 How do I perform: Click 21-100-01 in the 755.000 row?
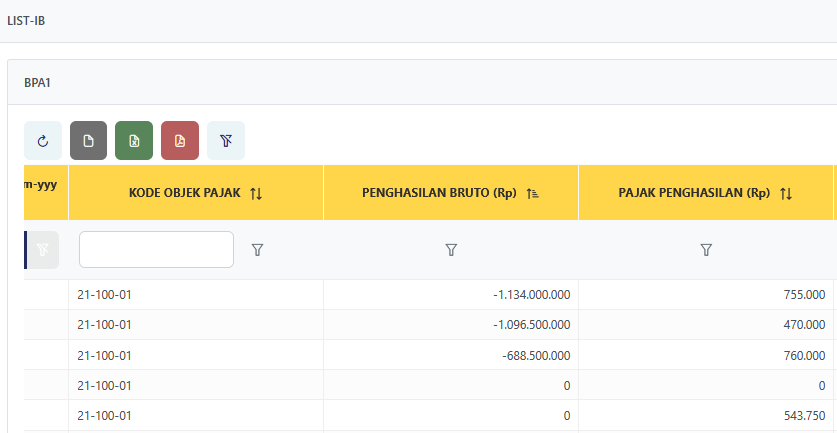105,295
